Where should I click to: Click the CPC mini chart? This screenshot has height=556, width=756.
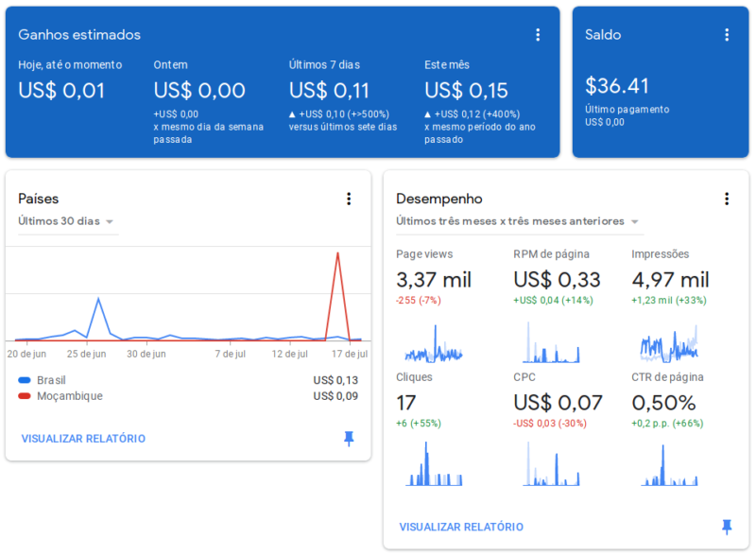coord(551,465)
